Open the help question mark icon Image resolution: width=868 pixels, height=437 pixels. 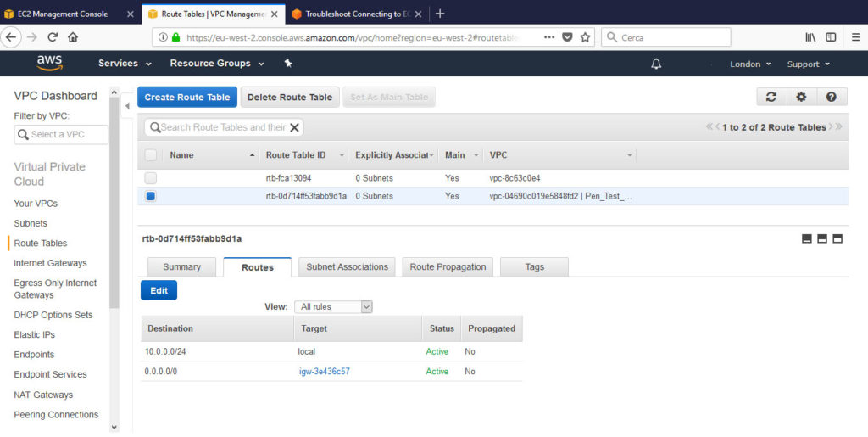(831, 97)
